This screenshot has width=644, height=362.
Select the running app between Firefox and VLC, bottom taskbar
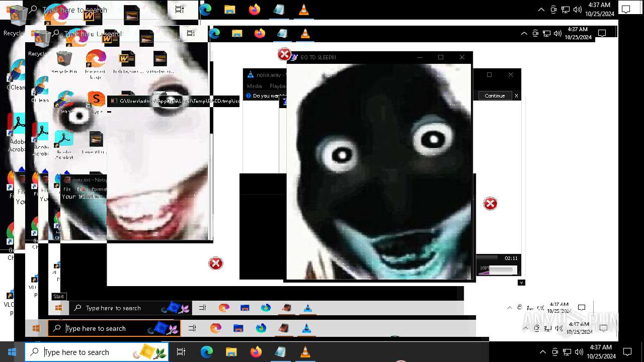(280, 352)
